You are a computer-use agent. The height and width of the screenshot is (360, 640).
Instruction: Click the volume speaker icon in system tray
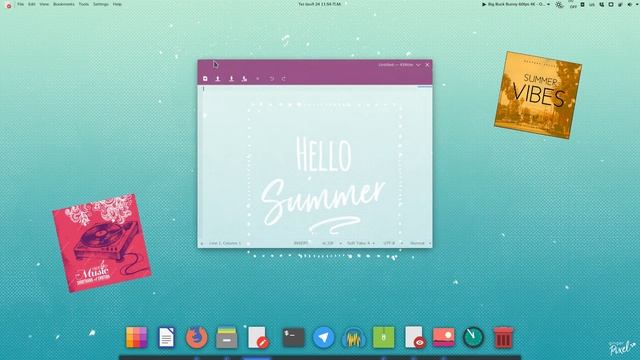629,4
